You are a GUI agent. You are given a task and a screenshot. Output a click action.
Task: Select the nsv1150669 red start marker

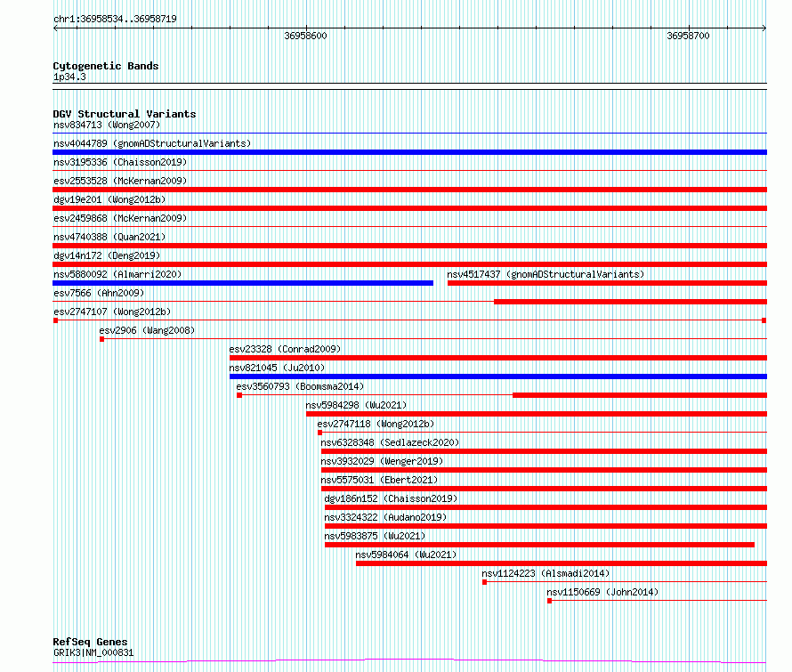(x=550, y=601)
